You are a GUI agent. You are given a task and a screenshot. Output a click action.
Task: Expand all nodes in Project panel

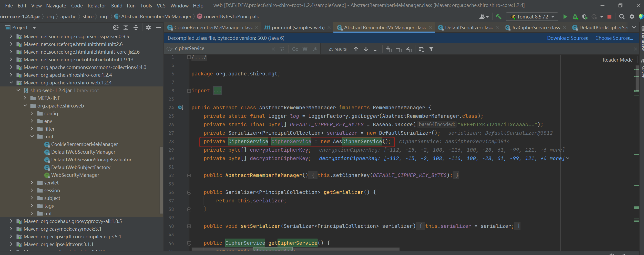[x=126, y=27]
